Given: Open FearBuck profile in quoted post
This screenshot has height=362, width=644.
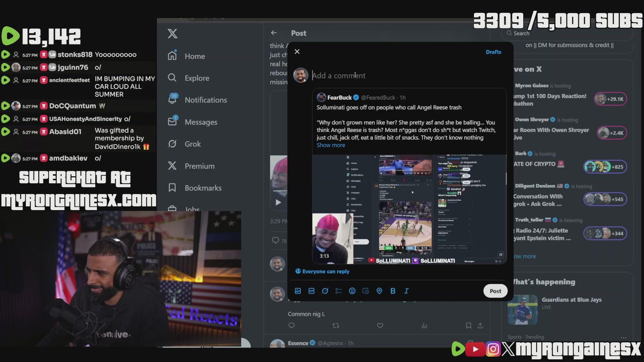Looking at the screenshot, I should point(339,98).
